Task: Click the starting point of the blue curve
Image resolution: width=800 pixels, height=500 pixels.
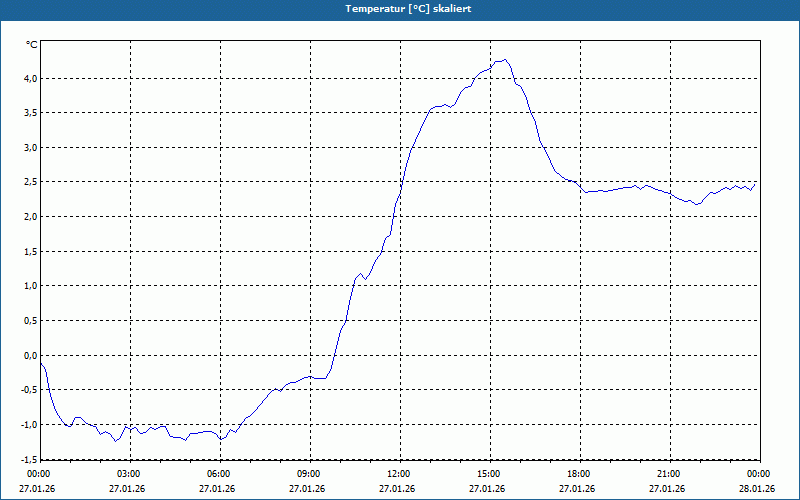Action: click(41, 363)
